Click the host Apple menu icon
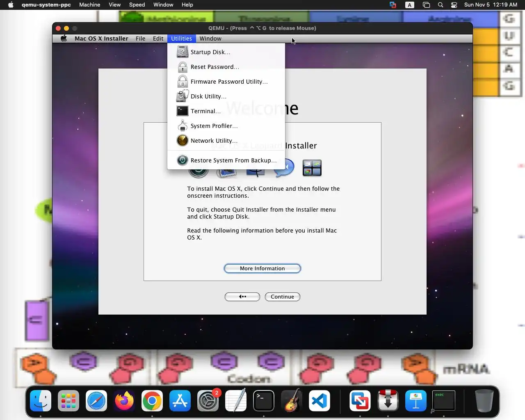Viewport: 525px width, 420px height. tap(11, 5)
